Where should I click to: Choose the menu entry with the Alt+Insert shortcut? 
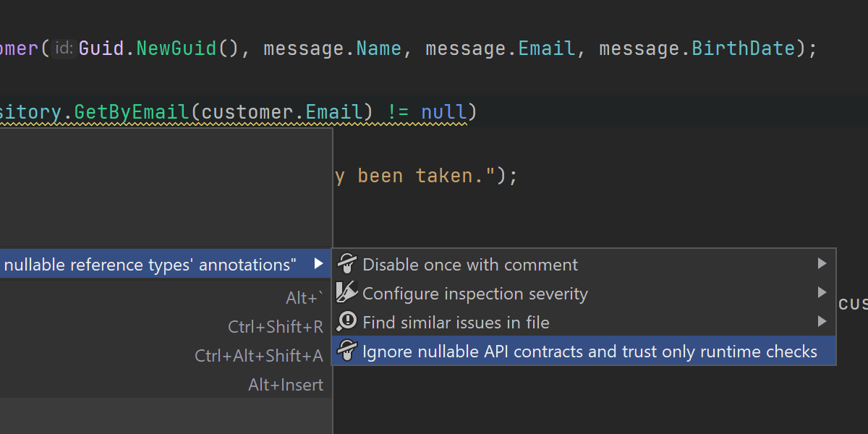[285, 385]
